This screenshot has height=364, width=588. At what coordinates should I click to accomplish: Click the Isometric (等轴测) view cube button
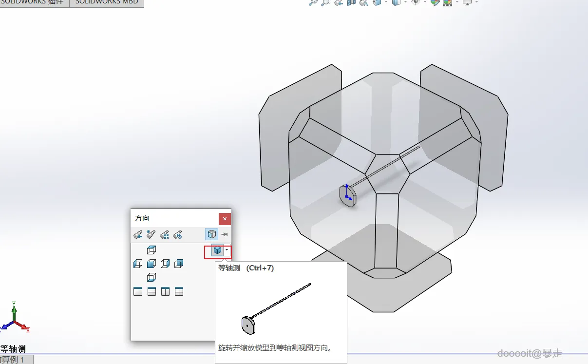point(217,250)
